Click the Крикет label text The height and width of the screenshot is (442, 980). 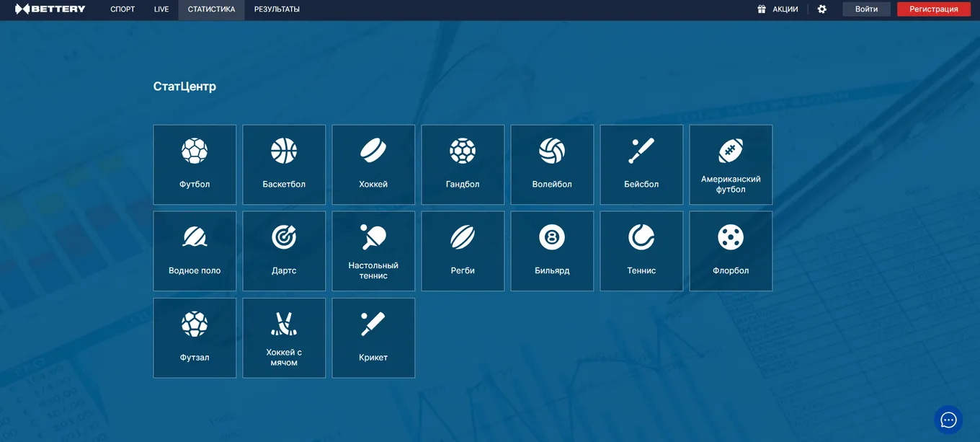[373, 357]
